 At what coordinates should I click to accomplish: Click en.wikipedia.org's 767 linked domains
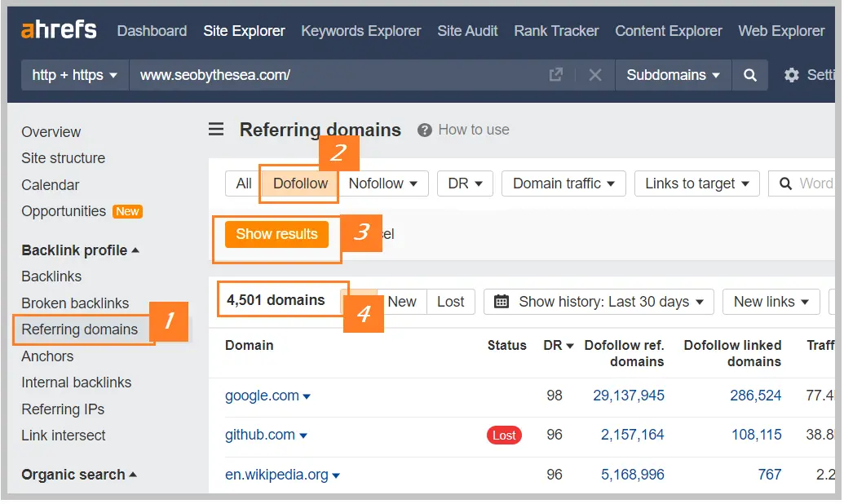coord(770,475)
